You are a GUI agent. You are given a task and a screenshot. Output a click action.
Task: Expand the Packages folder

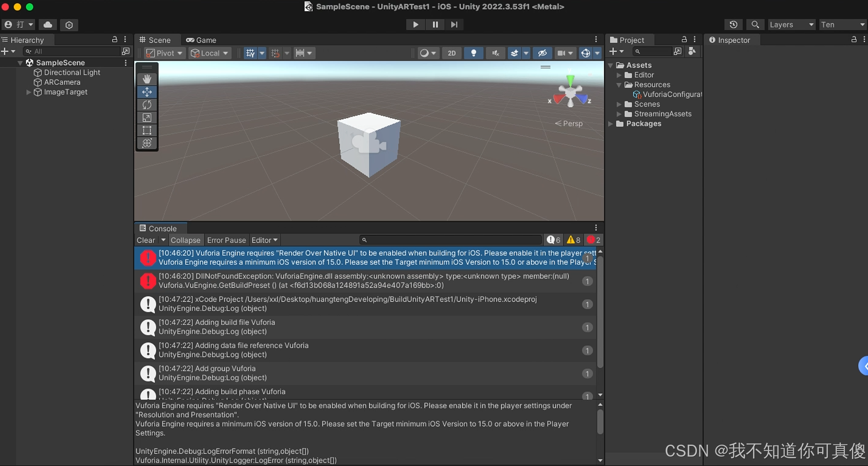point(610,124)
